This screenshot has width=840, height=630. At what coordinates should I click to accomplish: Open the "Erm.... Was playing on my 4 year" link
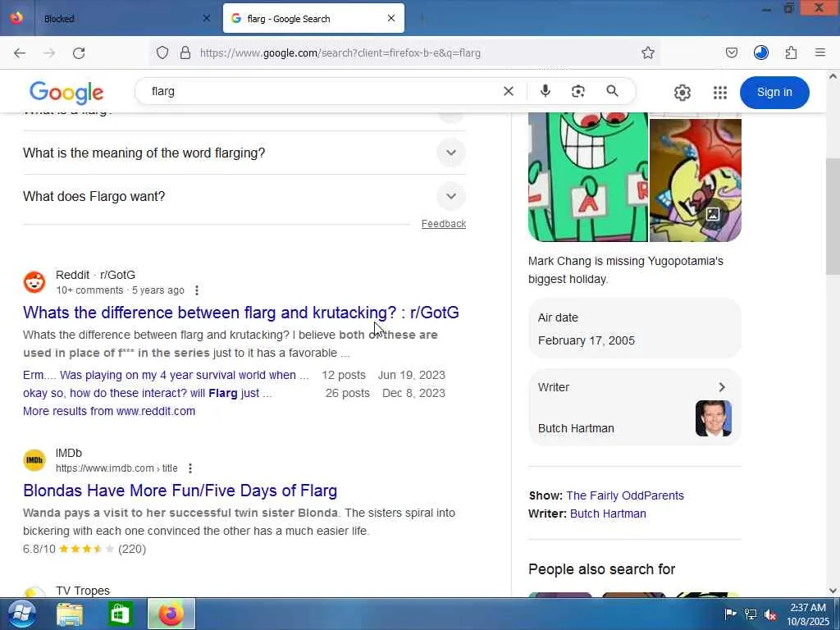166,375
